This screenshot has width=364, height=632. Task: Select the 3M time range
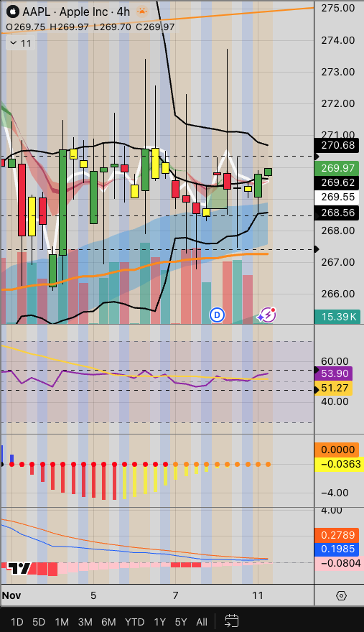85,622
